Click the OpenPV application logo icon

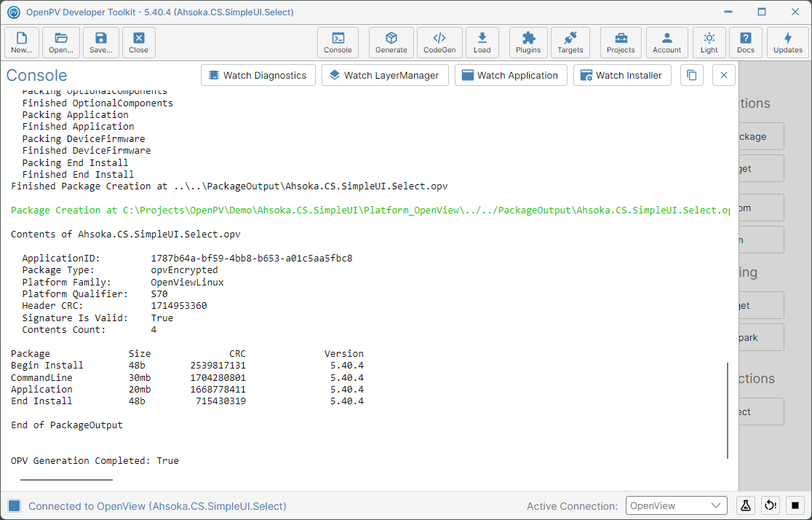click(14, 12)
